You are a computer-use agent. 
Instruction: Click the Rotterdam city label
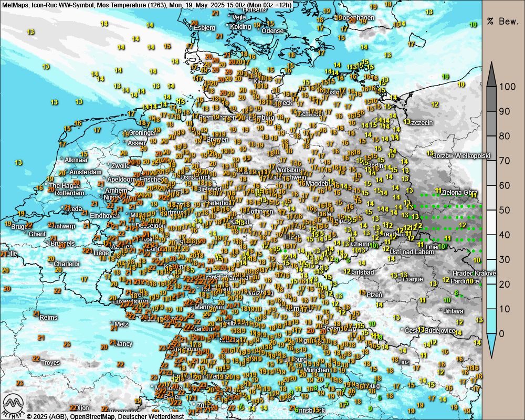tap(68, 193)
